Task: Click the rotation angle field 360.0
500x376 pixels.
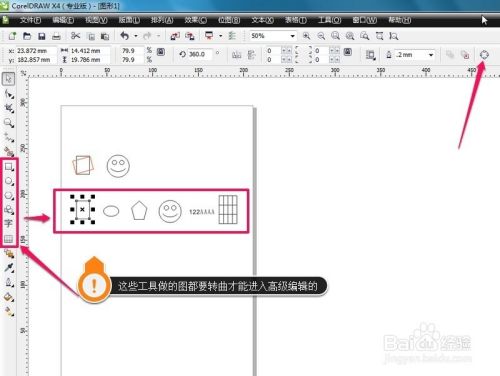Action: tap(200, 54)
